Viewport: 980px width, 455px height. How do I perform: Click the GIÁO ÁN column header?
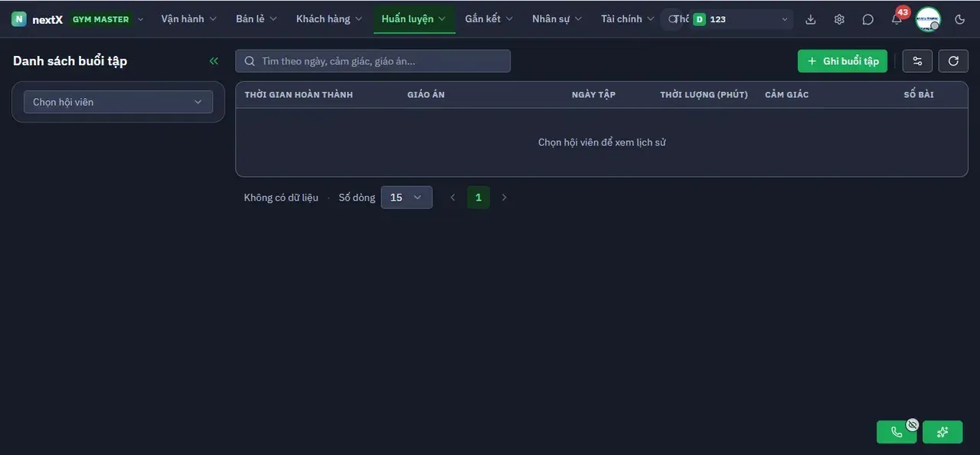pos(426,95)
